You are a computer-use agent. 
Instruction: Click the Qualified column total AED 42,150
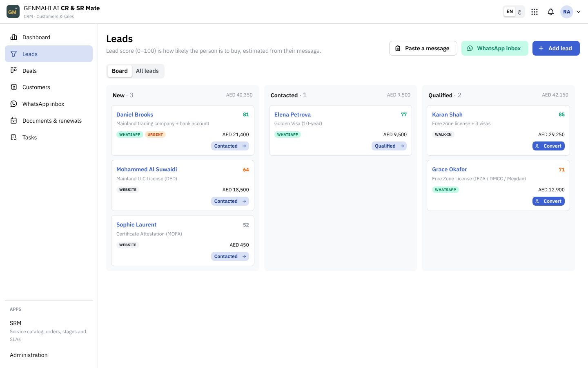[555, 95]
